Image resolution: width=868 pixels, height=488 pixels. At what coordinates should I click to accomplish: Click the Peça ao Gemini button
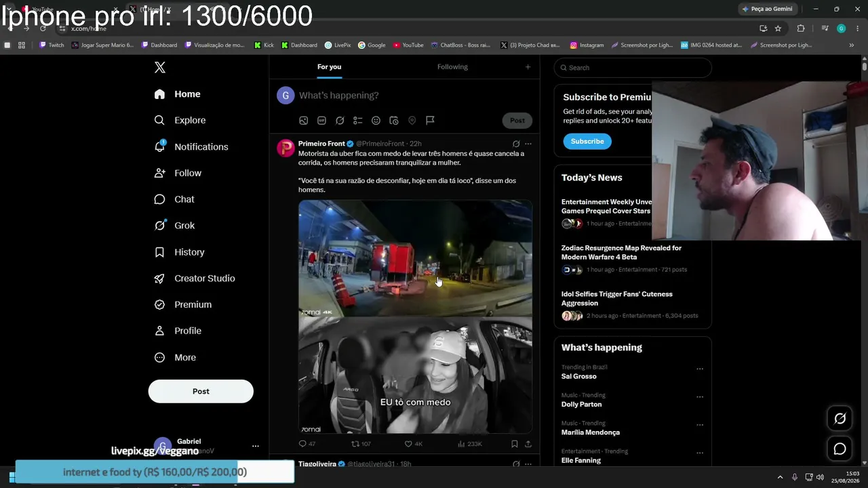(x=768, y=9)
